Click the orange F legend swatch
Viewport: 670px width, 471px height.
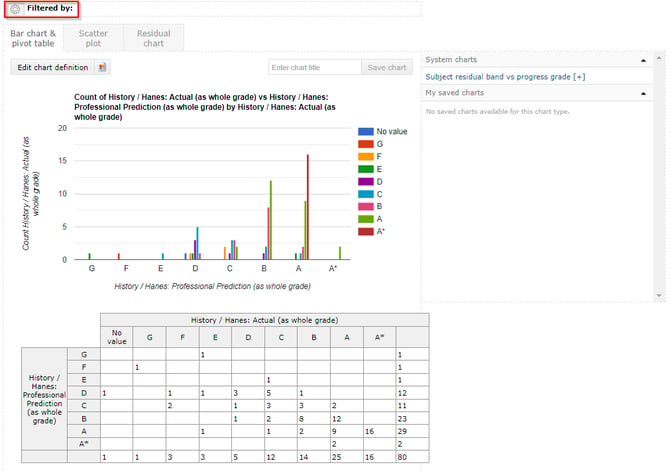point(366,156)
